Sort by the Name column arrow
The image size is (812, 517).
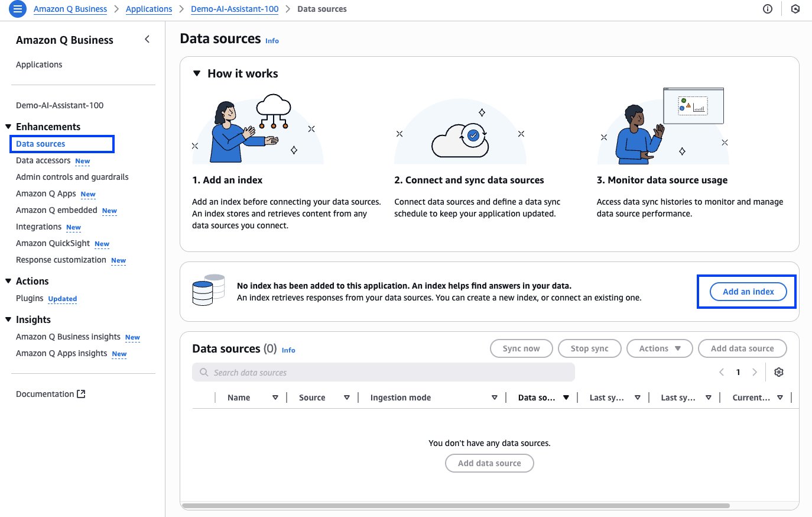click(275, 398)
